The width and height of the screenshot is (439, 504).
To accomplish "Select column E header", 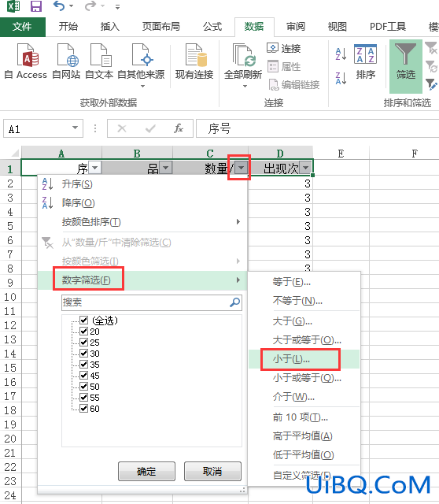I will point(341,154).
